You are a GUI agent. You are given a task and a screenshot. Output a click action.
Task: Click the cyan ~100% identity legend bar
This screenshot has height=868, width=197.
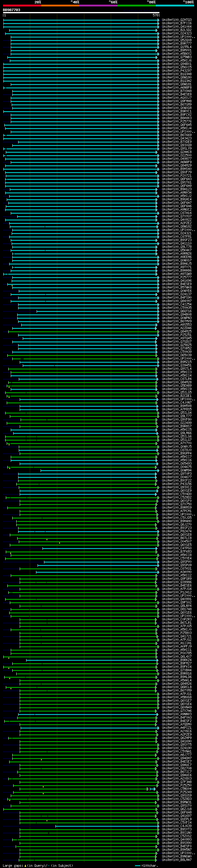pos(175,6)
